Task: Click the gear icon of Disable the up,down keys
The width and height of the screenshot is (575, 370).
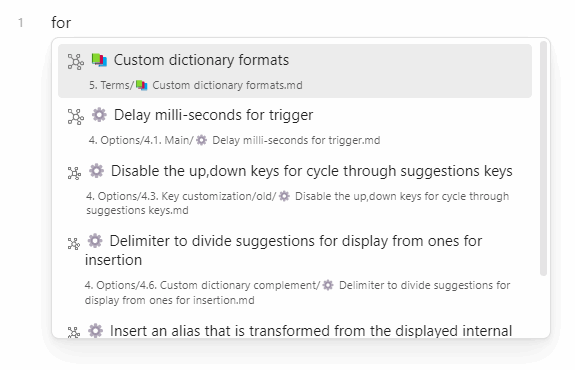Action: (96, 171)
